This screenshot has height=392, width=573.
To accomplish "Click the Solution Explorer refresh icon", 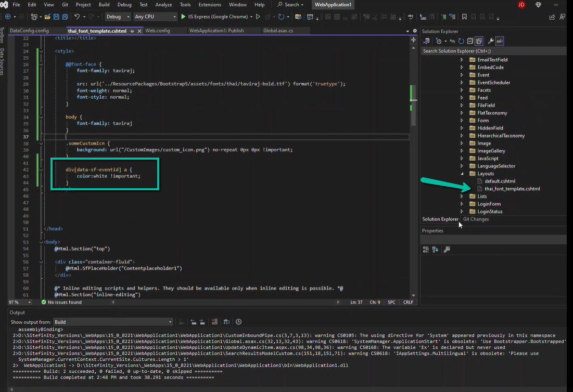I will pos(461,41).
